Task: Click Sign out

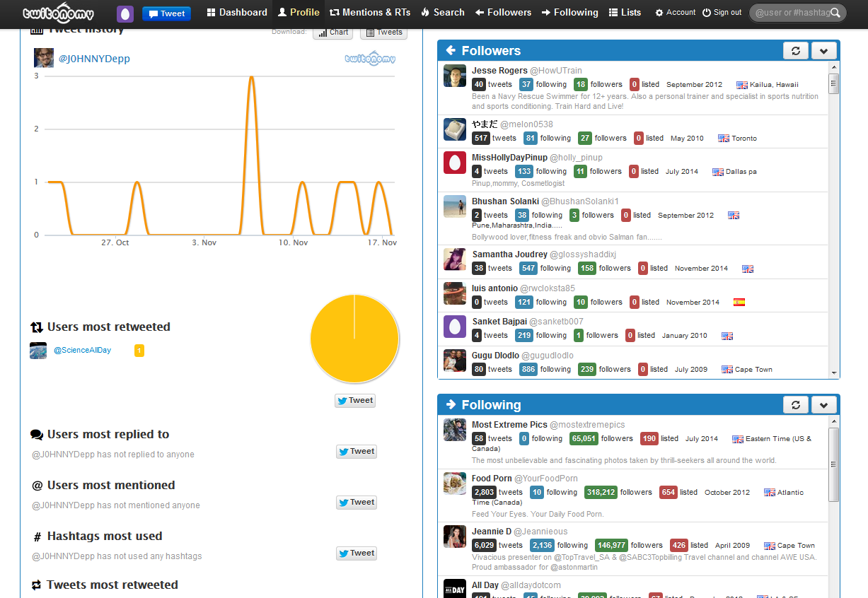Action: 722,13
